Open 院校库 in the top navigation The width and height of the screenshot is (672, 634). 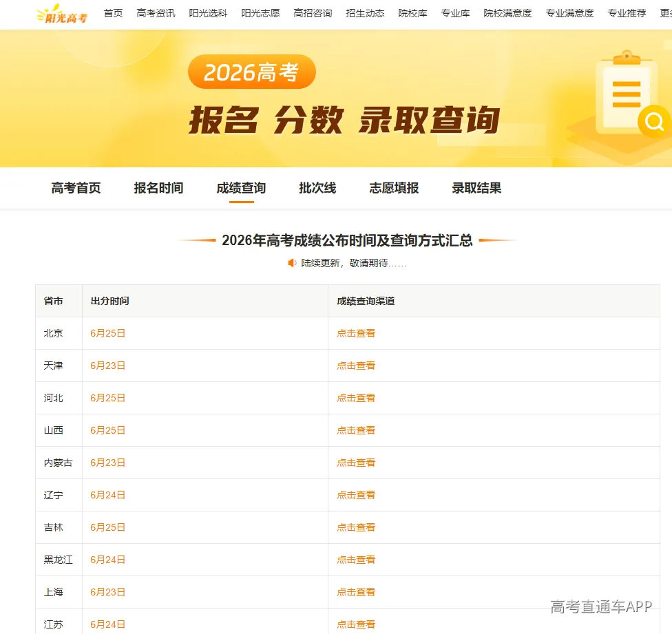click(x=412, y=13)
